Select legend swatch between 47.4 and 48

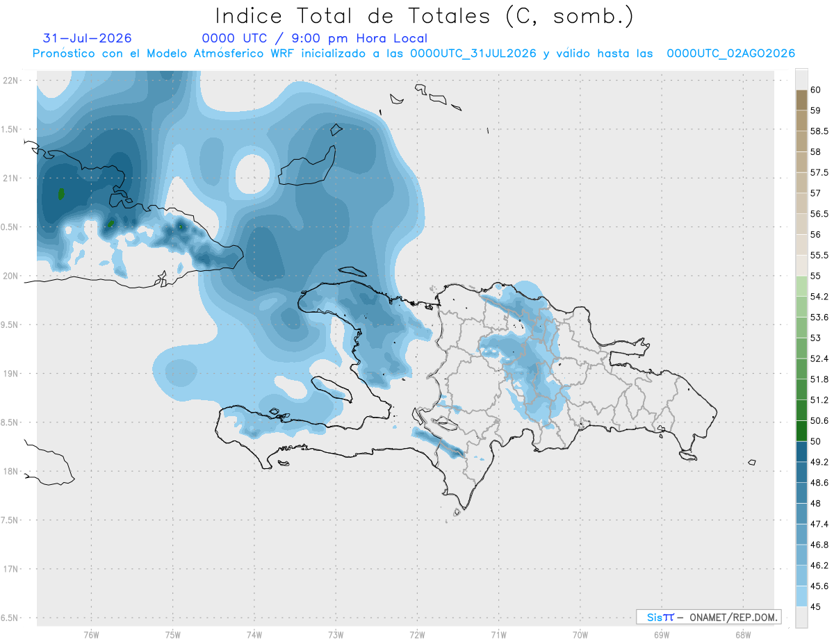coord(801,513)
